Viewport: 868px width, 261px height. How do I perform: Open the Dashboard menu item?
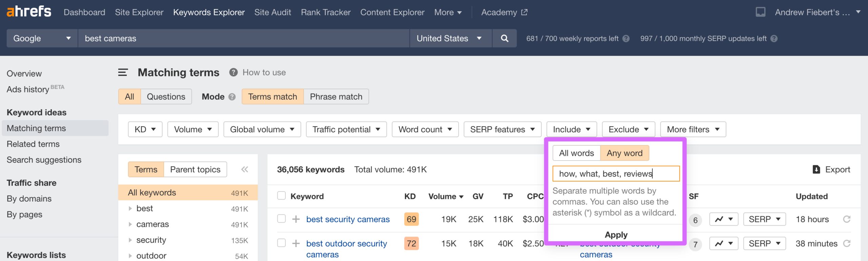(84, 12)
